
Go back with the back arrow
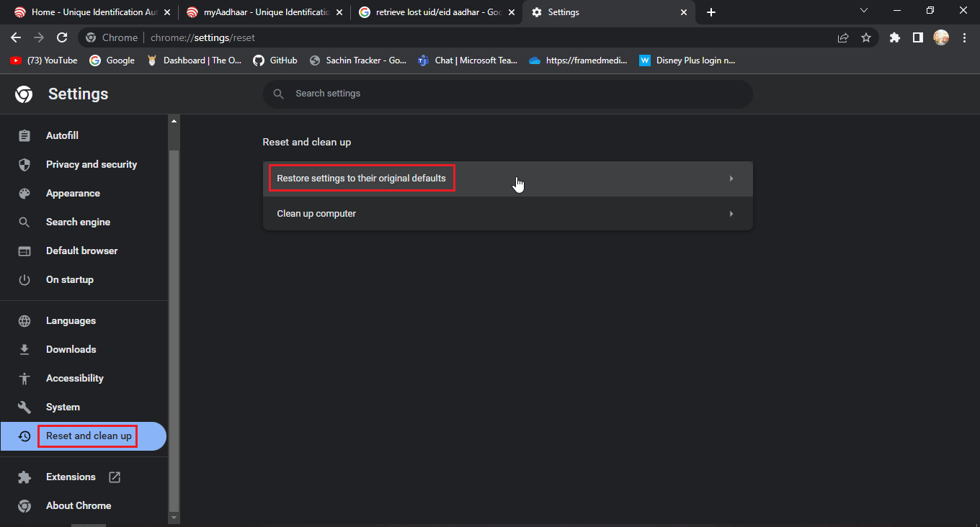point(16,38)
